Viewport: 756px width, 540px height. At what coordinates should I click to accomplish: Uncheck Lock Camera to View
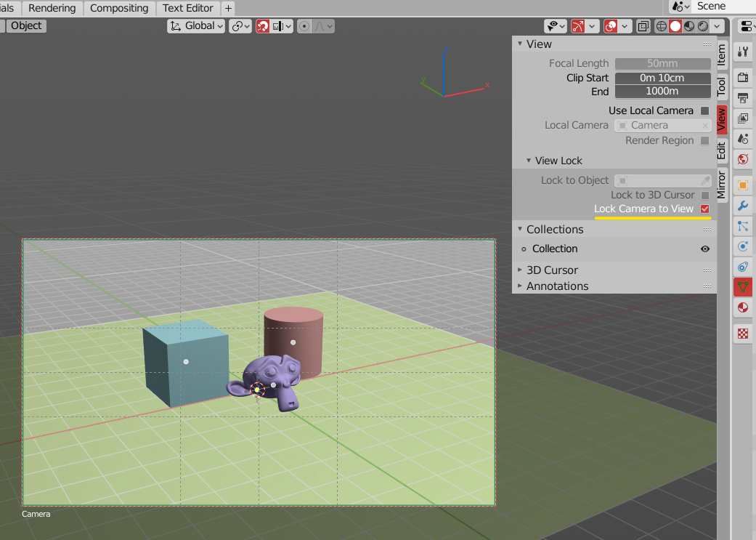[x=705, y=209]
